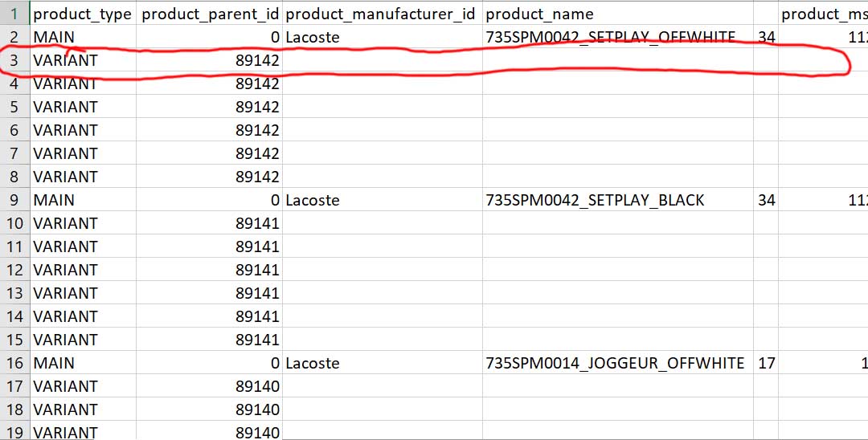
Task: Click the VARIANT cell in row 13
Action: click(83, 293)
